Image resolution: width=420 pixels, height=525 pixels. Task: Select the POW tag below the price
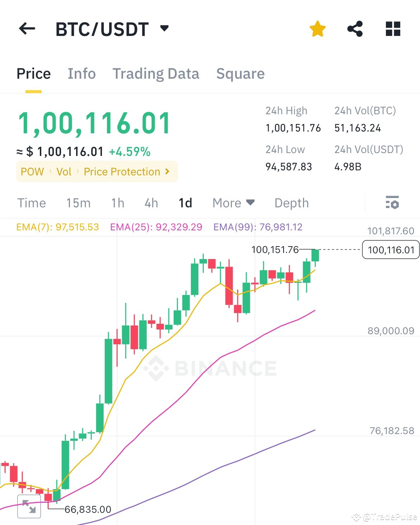pyautogui.click(x=32, y=171)
